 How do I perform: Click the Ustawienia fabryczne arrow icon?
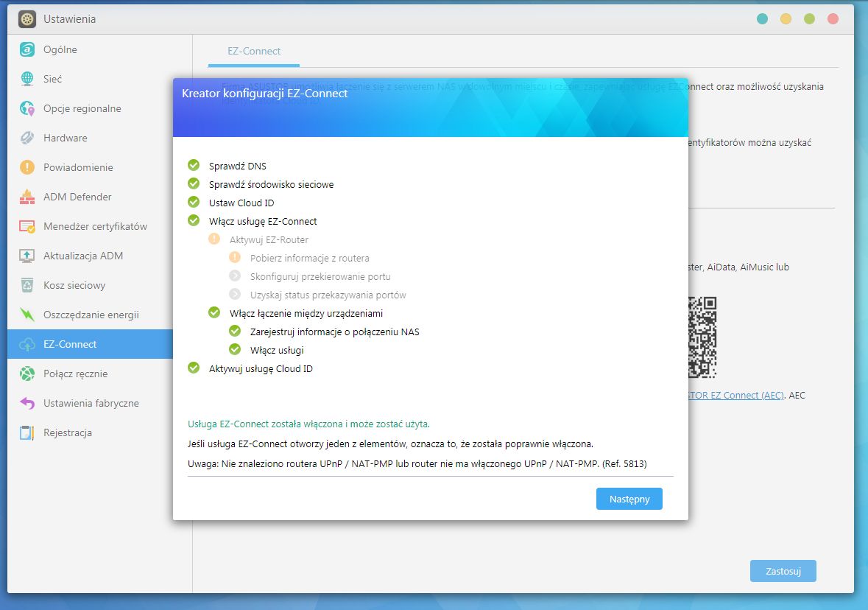coord(27,403)
